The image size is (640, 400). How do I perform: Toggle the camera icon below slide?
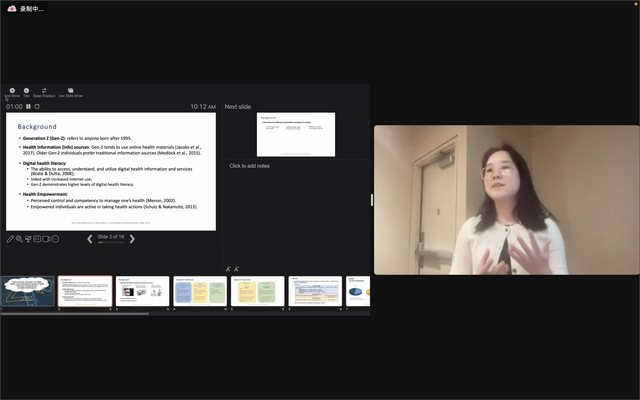pos(46,239)
